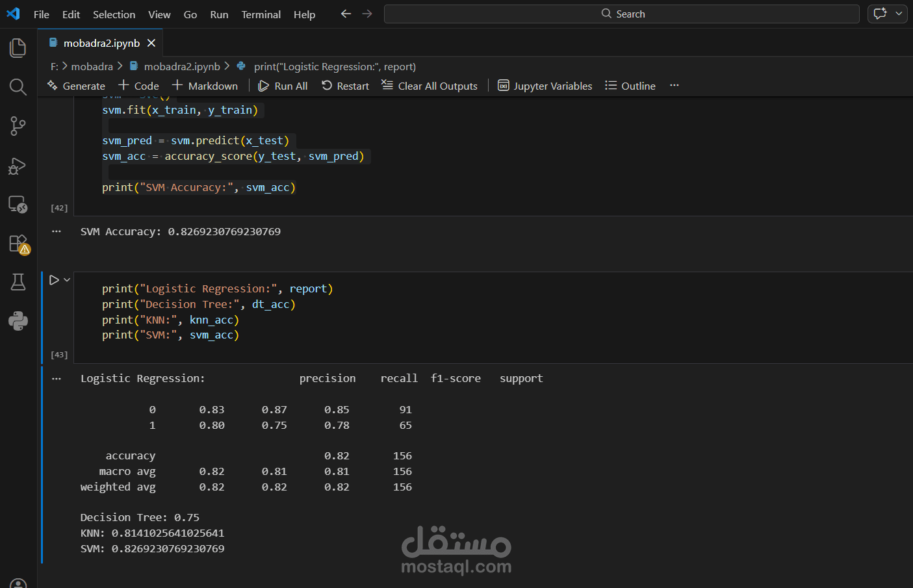Click SVM Accuracy output text
This screenshot has height=588, width=913.
tap(181, 231)
